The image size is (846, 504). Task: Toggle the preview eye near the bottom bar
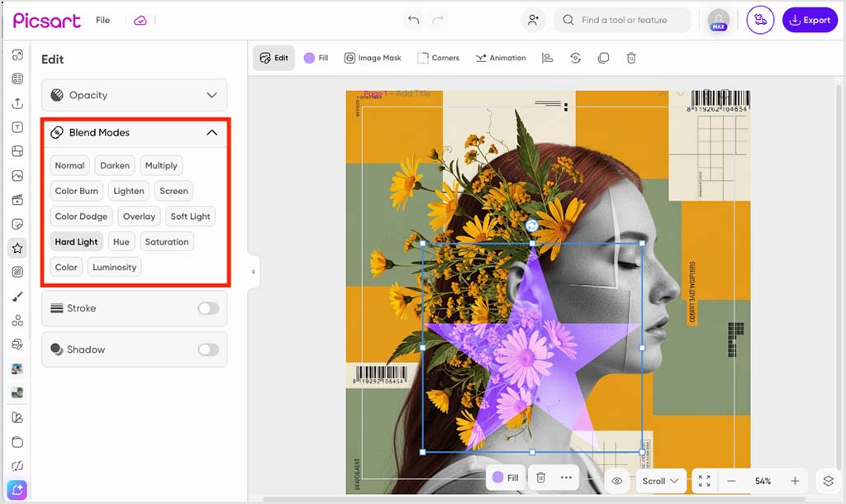[616, 480]
